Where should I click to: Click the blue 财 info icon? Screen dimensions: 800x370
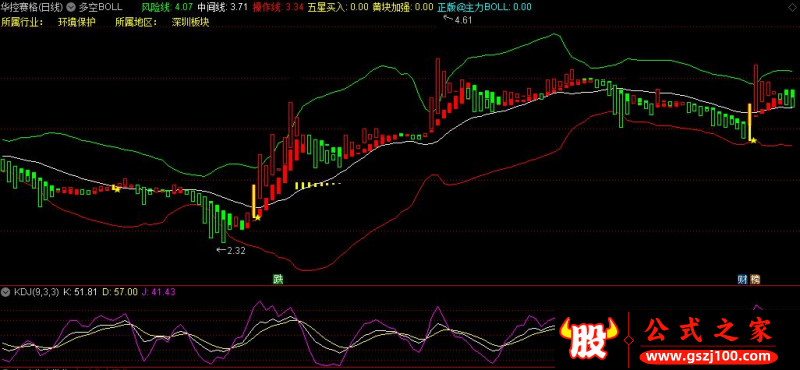(742, 279)
